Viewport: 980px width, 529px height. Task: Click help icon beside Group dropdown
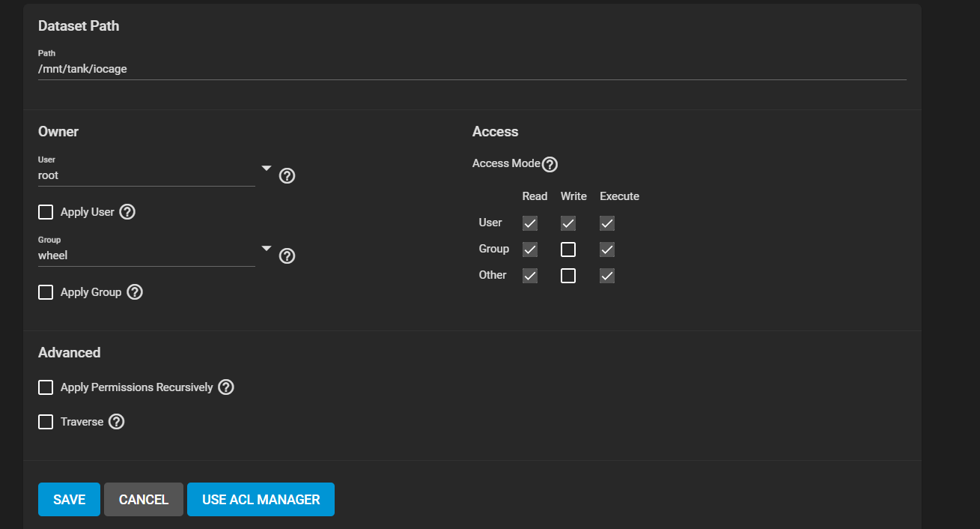tap(287, 256)
